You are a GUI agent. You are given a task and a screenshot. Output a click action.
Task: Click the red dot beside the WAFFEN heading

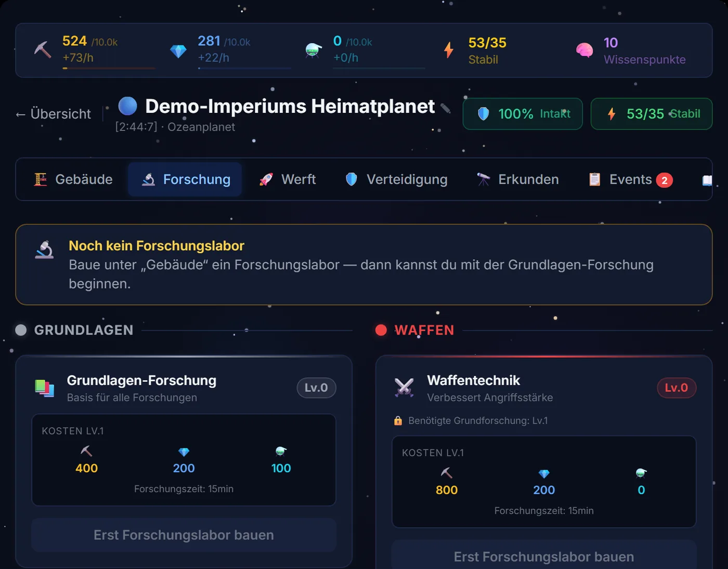(x=381, y=330)
